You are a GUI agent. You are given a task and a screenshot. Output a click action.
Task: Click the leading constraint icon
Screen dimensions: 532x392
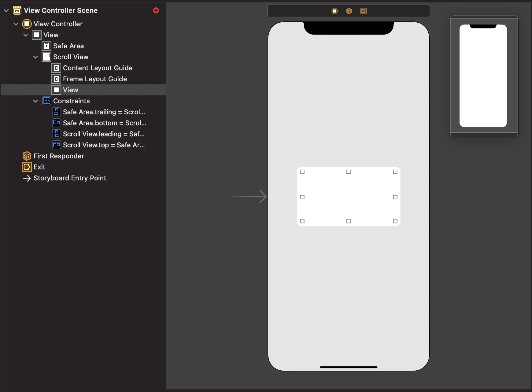tap(56, 134)
